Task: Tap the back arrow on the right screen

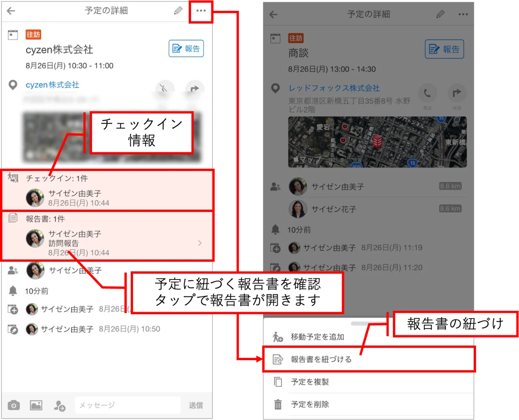Action: (273, 14)
